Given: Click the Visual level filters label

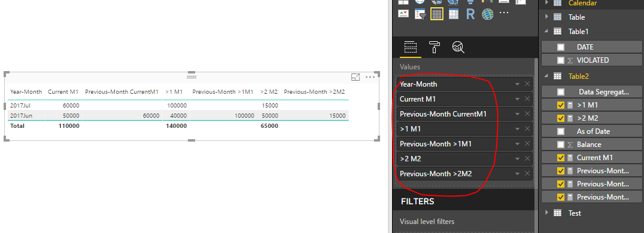Looking at the screenshot, I should 427,222.
